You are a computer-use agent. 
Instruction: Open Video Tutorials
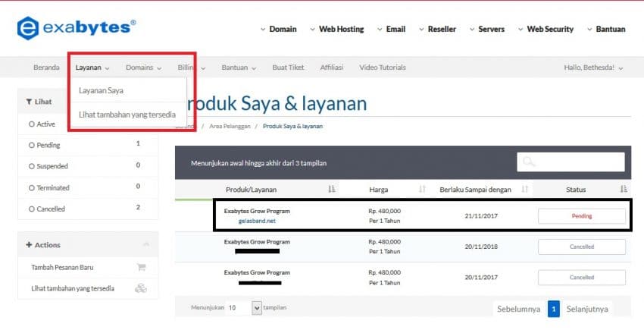pos(383,68)
